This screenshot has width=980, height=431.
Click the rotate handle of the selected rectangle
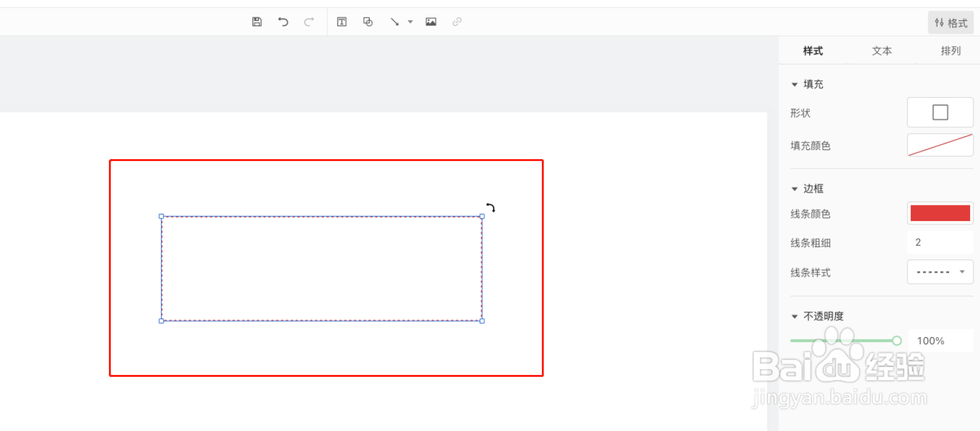[x=490, y=207]
